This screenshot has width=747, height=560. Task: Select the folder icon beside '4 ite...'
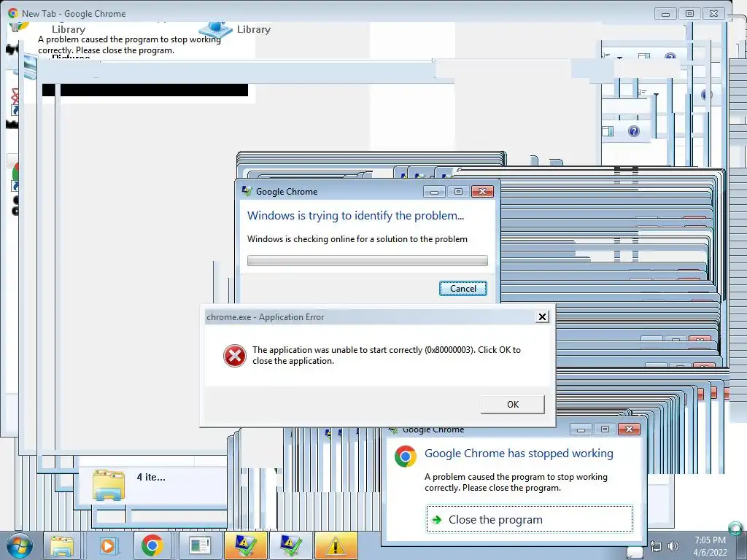pos(109,485)
